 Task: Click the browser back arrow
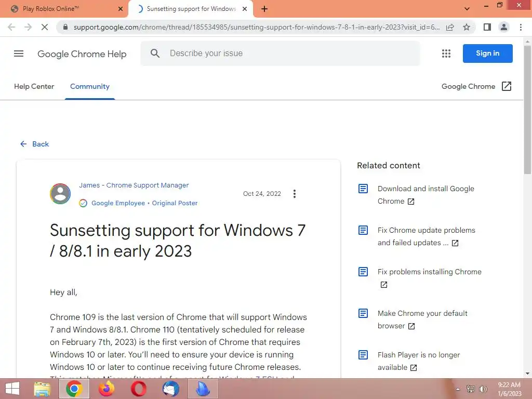(x=11, y=27)
